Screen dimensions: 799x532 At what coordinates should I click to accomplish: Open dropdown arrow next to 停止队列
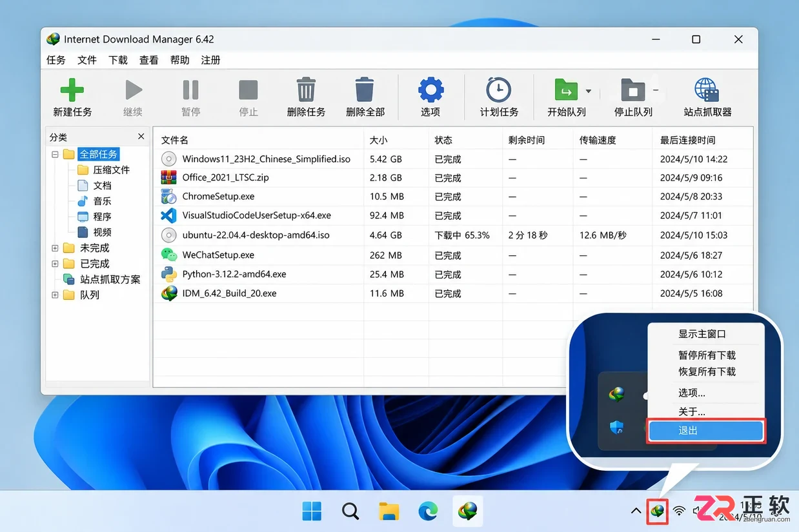[x=656, y=91]
